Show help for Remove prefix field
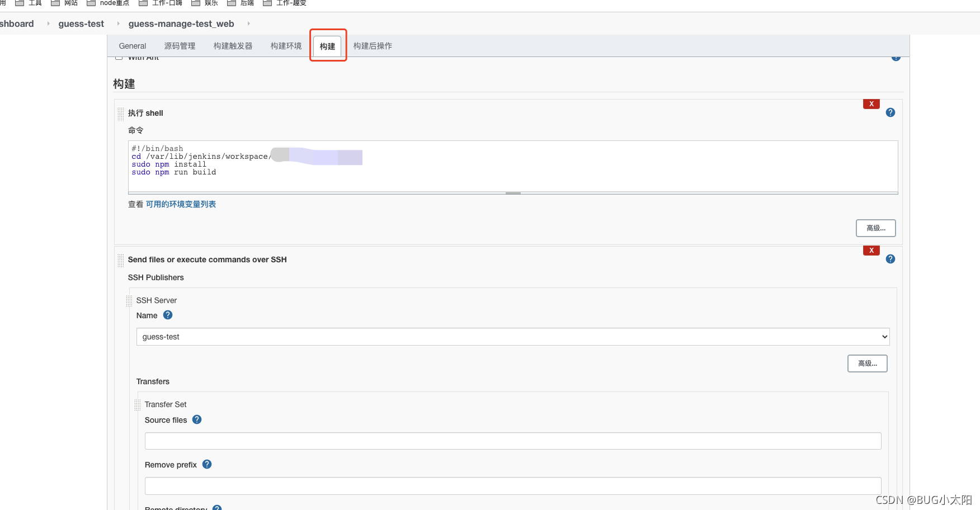 pyautogui.click(x=207, y=464)
